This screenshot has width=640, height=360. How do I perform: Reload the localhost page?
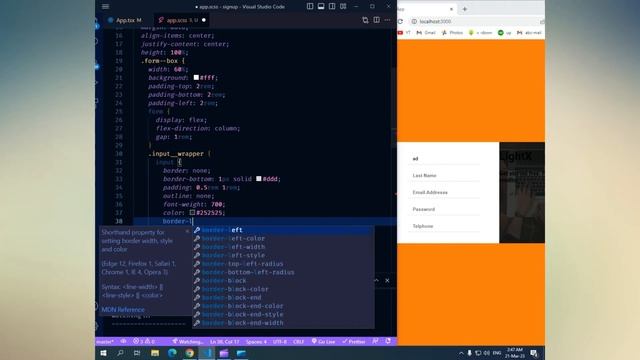400,21
